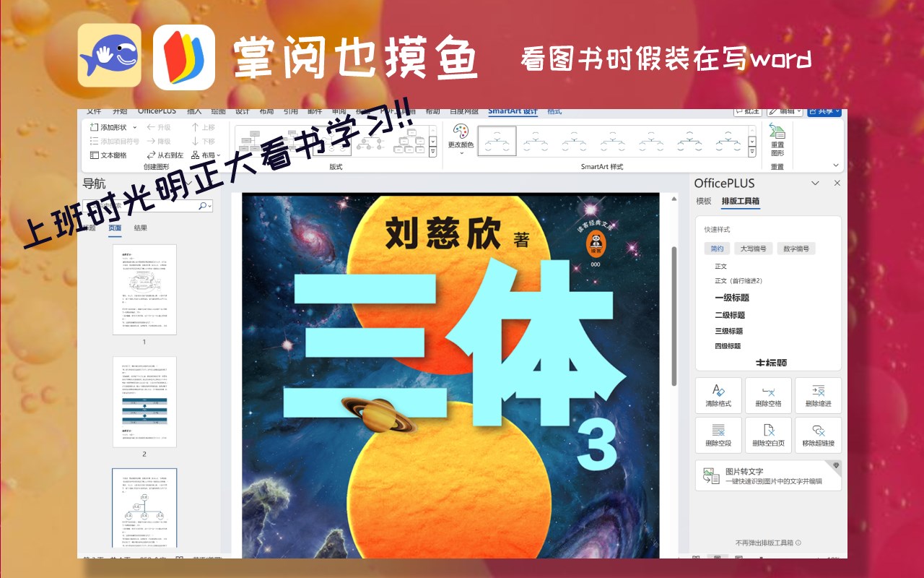Select Results (结果) tab in Navigation
Viewport: 924px width, 578px height.
click(140, 228)
